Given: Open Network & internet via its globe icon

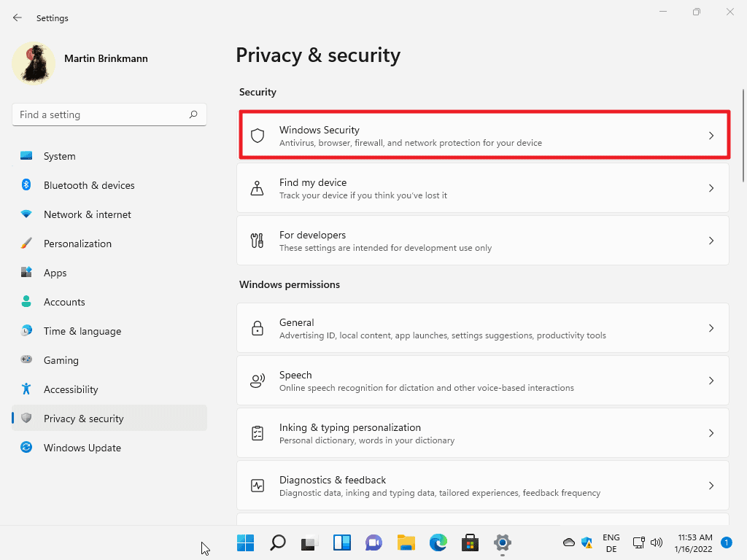Looking at the screenshot, I should [x=26, y=214].
